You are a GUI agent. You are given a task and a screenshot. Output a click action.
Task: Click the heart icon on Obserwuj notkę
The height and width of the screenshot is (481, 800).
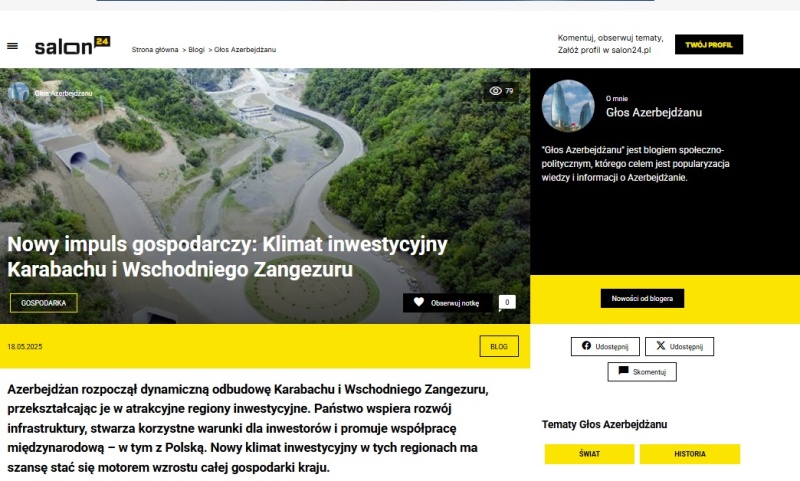pyautogui.click(x=419, y=302)
